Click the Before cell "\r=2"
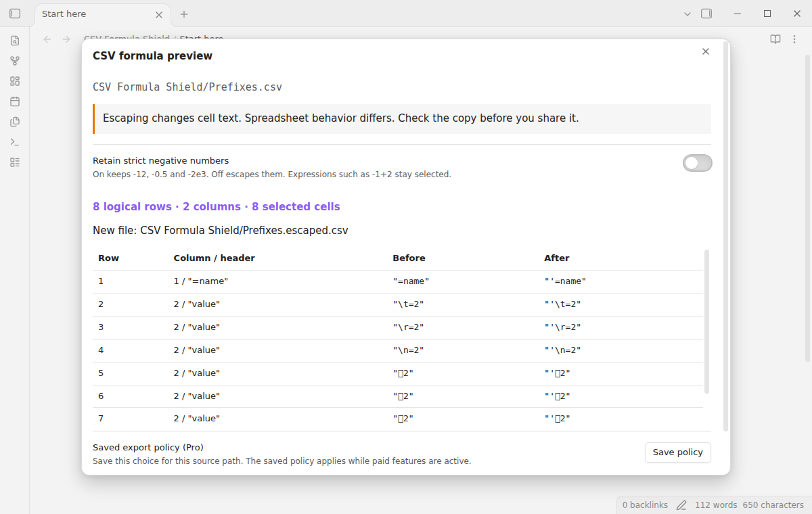Viewport: 812px width, 514px height. point(409,327)
